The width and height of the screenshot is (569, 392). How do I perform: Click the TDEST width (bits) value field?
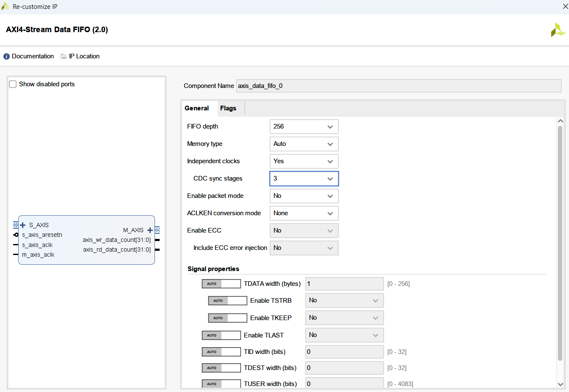click(344, 368)
